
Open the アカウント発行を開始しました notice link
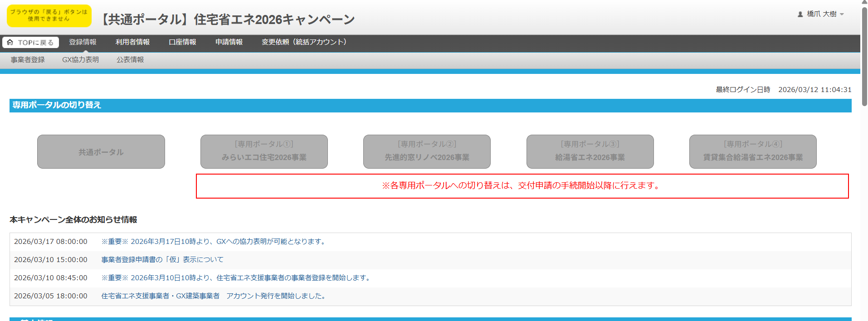214,296
